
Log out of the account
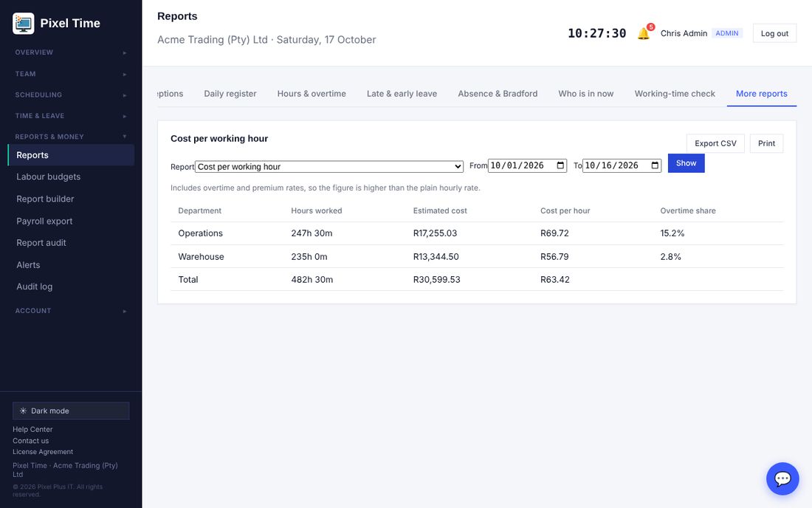(774, 34)
